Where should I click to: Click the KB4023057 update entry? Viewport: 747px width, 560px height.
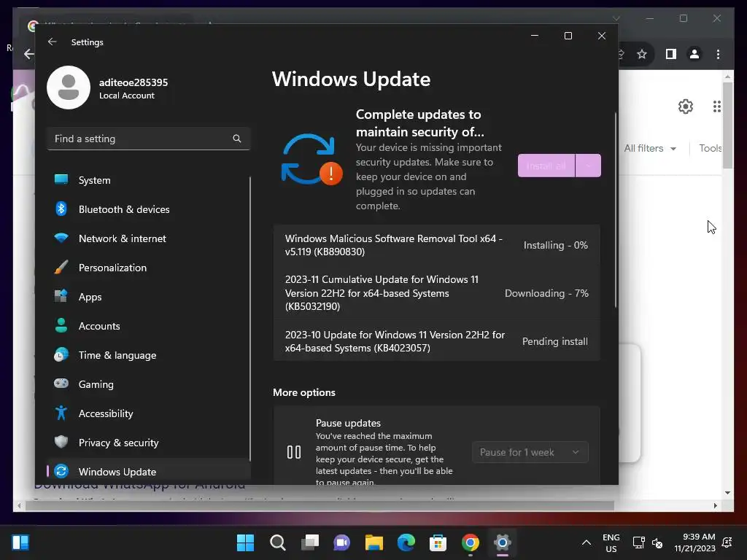click(x=436, y=341)
